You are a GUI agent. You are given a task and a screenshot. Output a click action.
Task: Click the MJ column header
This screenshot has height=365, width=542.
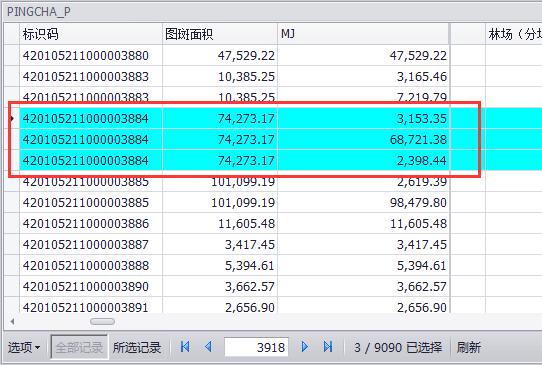click(363, 34)
